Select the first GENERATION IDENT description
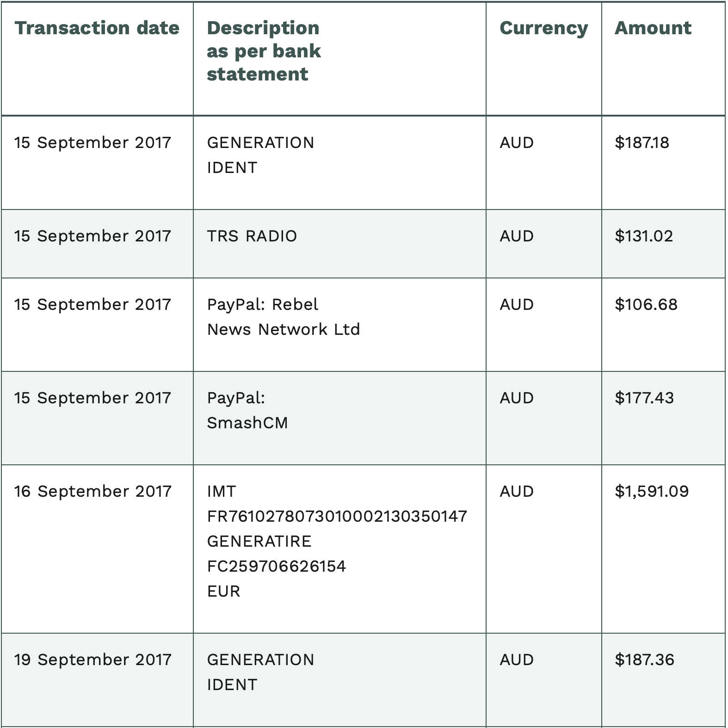The image size is (728, 728). click(x=260, y=155)
